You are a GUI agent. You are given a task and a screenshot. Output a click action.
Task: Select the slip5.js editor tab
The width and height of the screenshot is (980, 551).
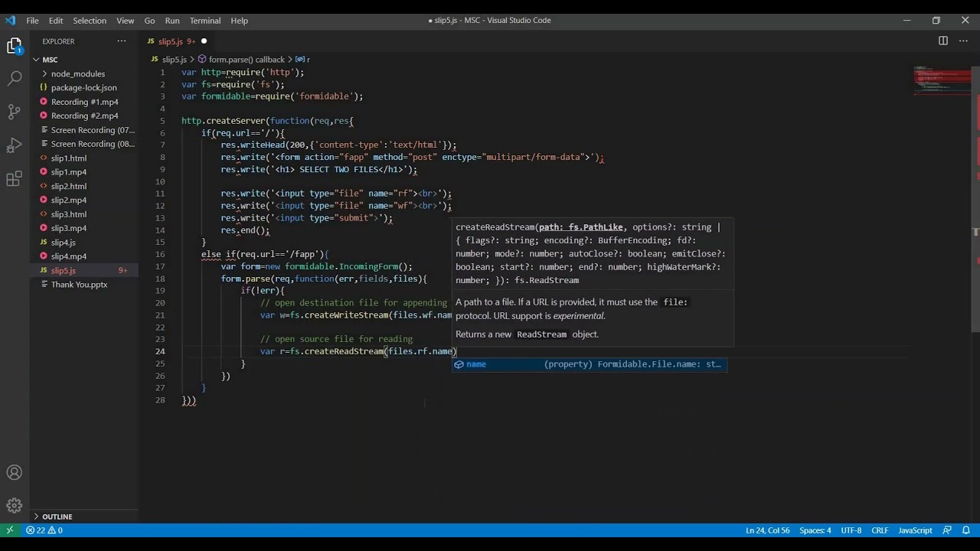[178, 41]
